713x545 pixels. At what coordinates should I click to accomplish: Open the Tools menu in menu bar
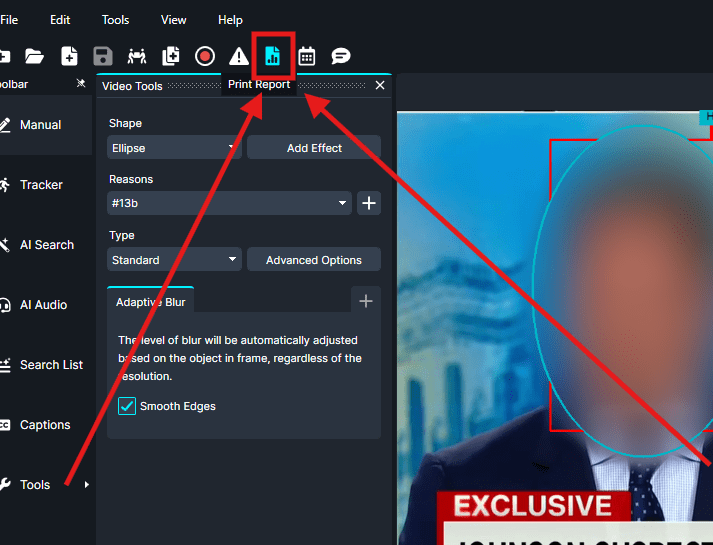[x=115, y=20]
